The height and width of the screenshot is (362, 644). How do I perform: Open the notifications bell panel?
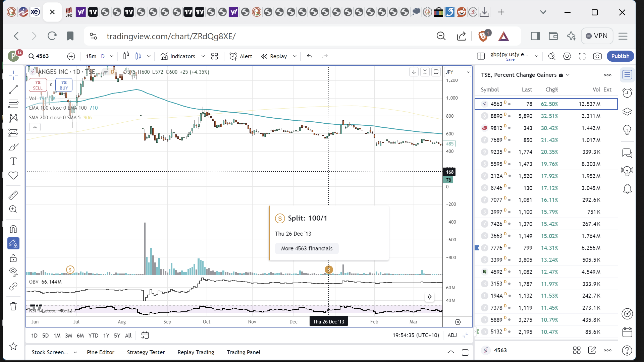point(627,189)
